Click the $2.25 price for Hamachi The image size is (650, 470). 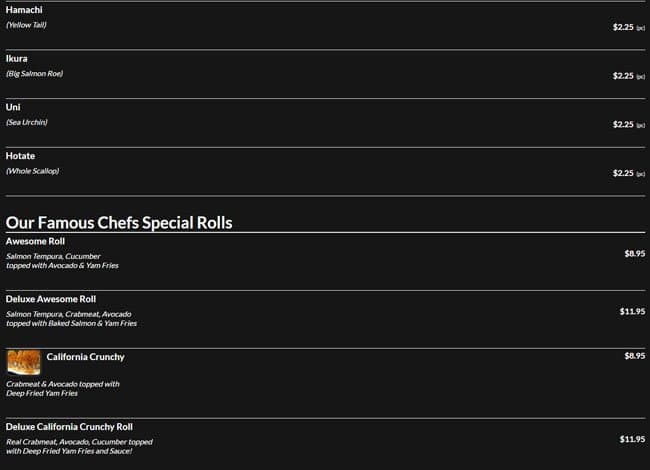623,27
